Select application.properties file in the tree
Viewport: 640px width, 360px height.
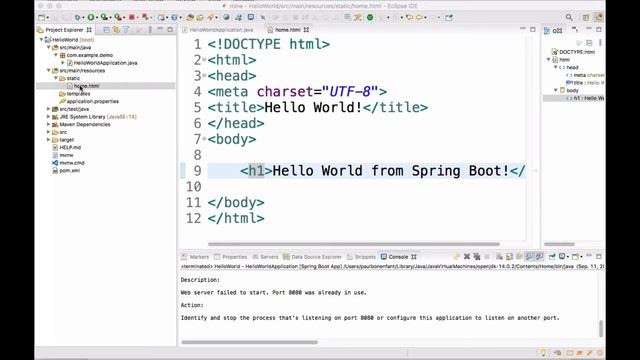(93, 101)
